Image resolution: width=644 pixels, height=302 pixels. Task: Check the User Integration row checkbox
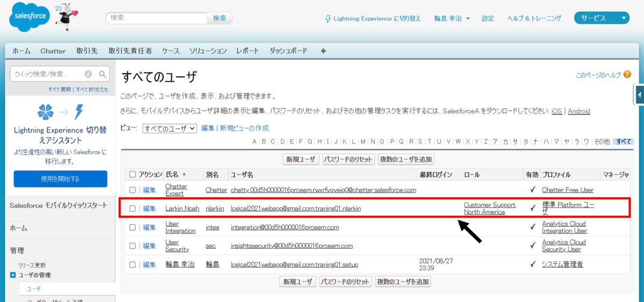(133, 227)
